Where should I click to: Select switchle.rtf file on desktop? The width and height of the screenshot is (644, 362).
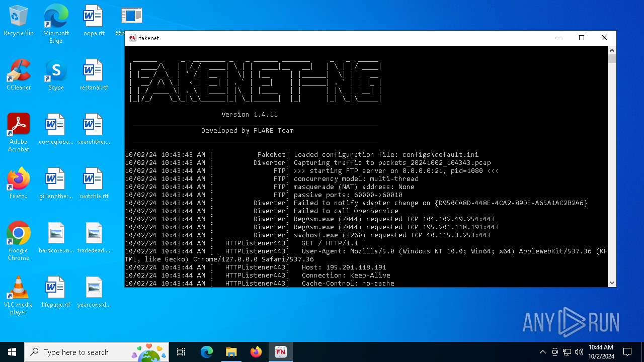pos(93,184)
